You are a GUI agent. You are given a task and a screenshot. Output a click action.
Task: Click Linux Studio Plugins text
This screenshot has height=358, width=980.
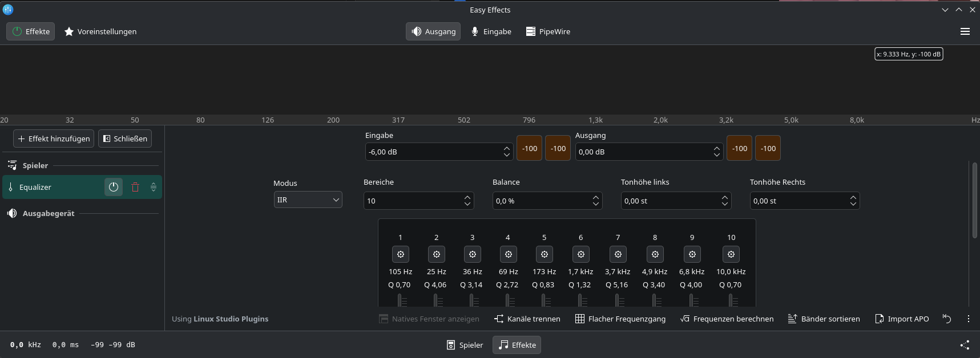231,319
